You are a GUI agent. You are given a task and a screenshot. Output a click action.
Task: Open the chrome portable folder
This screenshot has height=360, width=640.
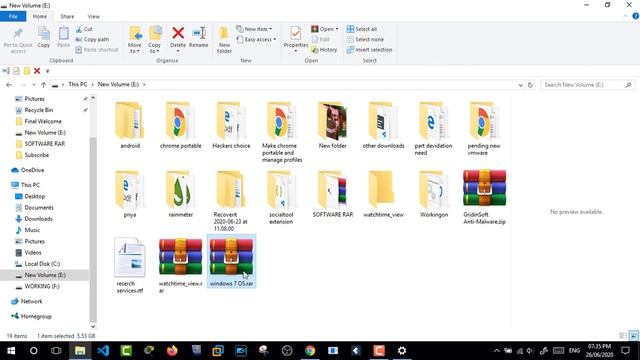pos(180,126)
